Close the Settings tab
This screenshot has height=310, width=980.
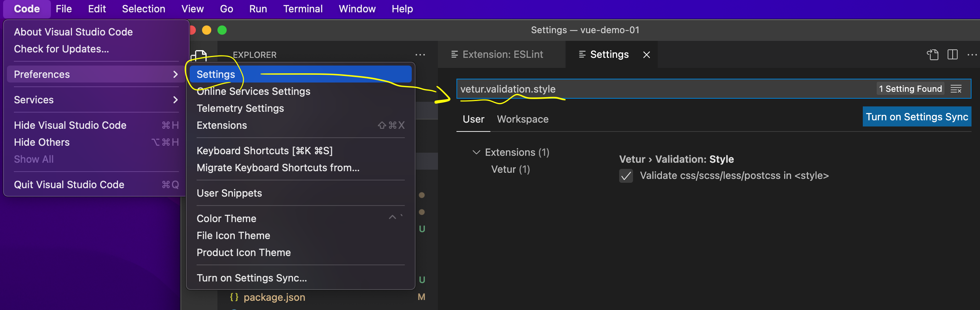click(647, 55)
